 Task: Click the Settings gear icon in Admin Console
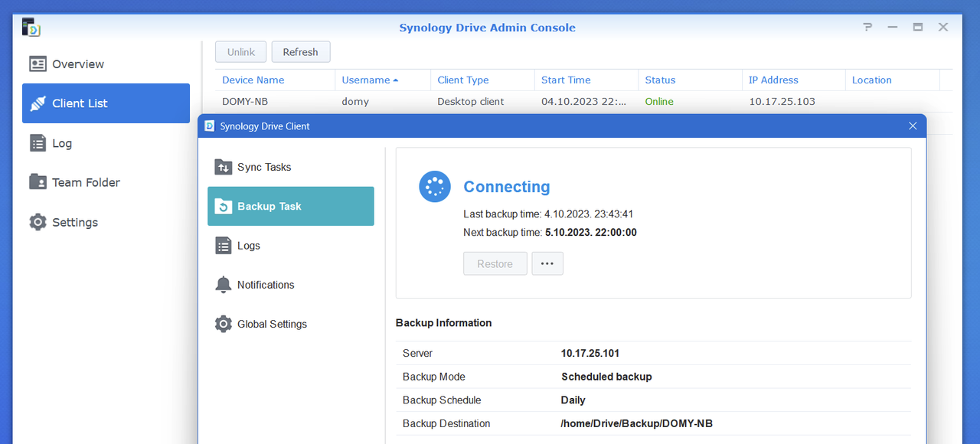tap(38, 222)
